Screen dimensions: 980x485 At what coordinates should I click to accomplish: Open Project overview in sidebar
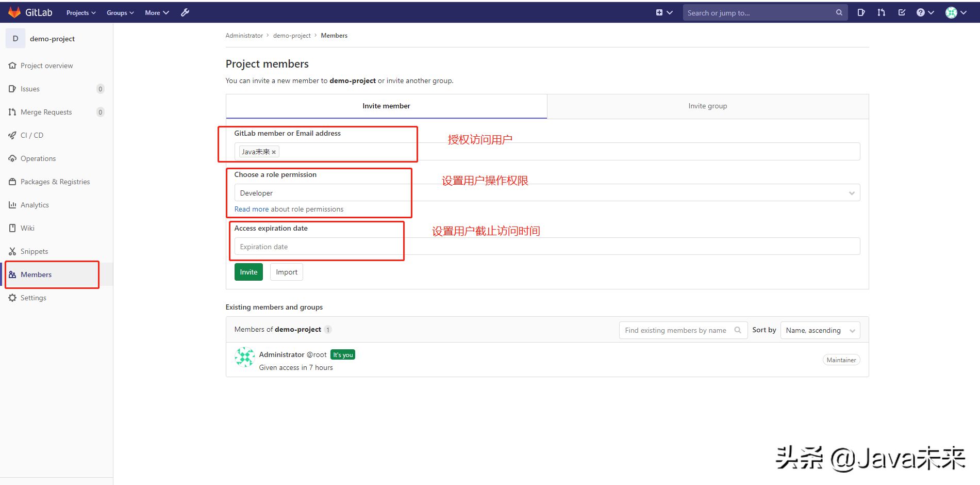click(46, 66)
